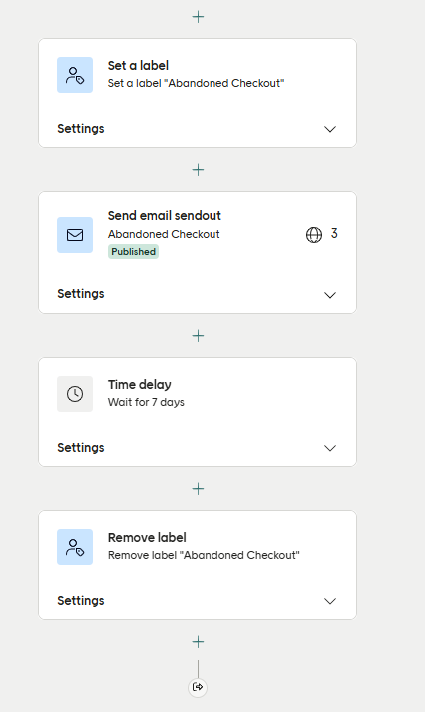Add a step above Set a label card
Screen dimensions: 425x712
pyautogui.click(x=198, y=17)
